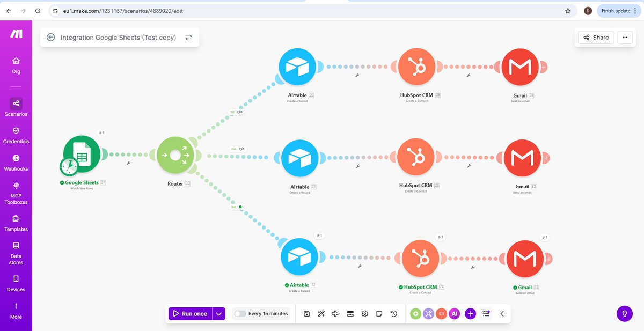Click the Run once button
This screenshot has height=331, width=644.
pyautogui.click(x=191, y=314)
